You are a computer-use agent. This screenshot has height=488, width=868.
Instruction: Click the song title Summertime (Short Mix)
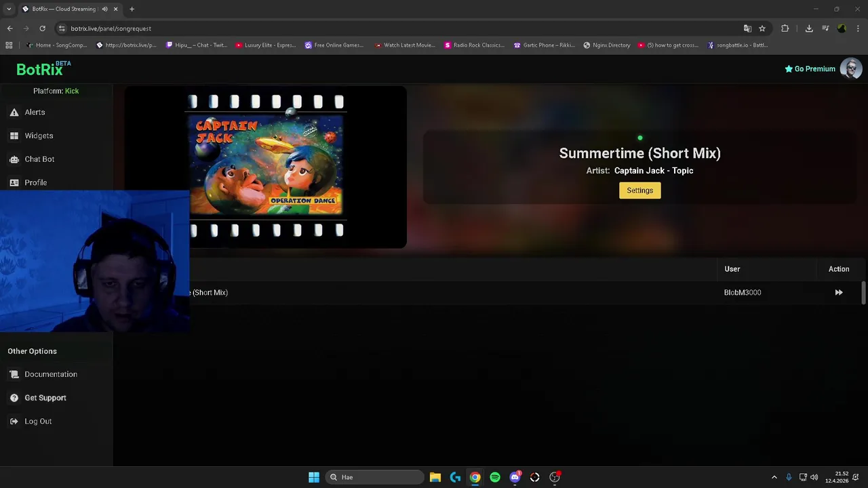pyautogui.click(x=639, y=153)
